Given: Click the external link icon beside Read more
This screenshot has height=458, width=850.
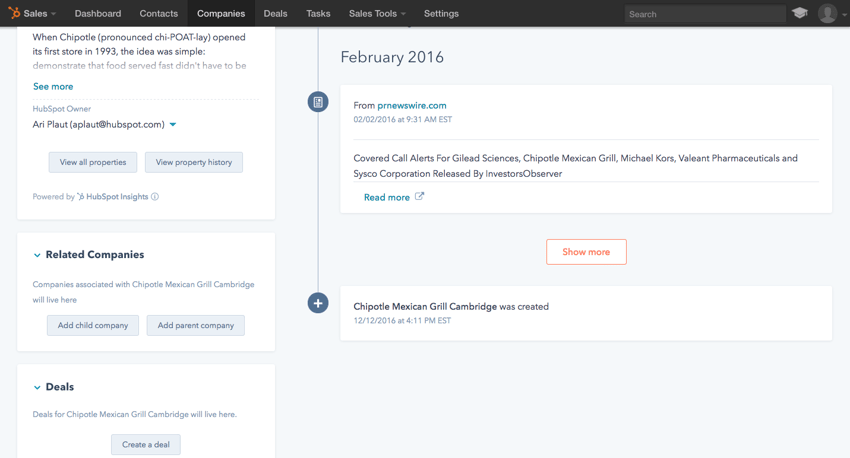Looking at the screenshot, I should [420, 197].
